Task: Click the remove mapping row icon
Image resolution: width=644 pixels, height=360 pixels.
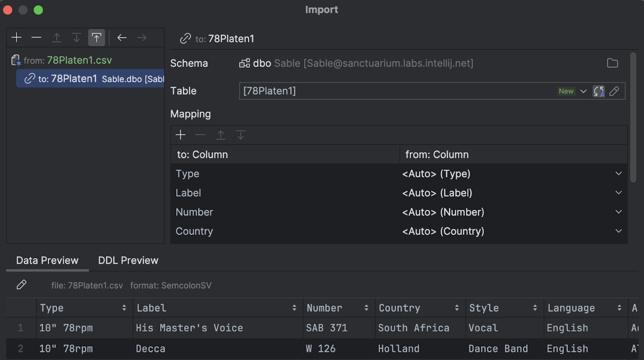Action: pos(201,135)
